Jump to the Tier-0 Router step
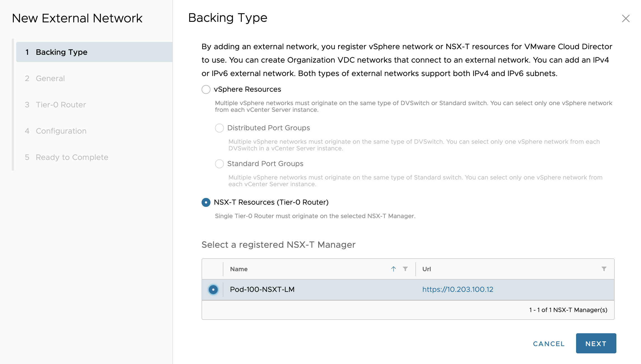Image resolution: width=641 pixels, height=364 pixels. pyautogui.click(x=61, y=105)
